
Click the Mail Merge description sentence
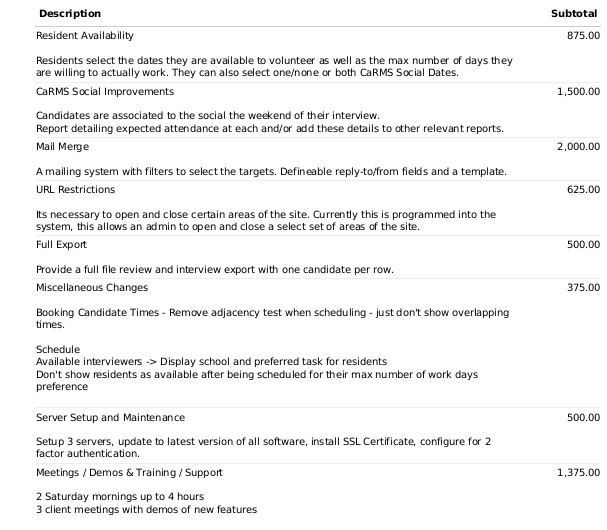pos(271,172)
